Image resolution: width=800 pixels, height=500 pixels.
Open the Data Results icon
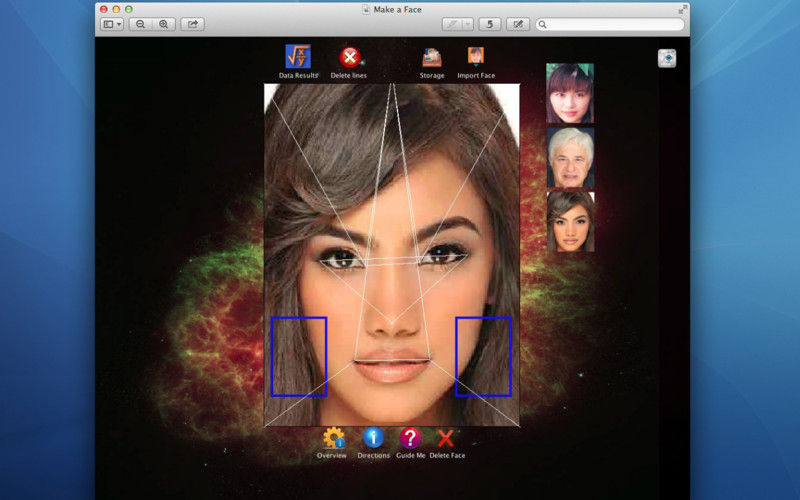click(x=298, y=57)
